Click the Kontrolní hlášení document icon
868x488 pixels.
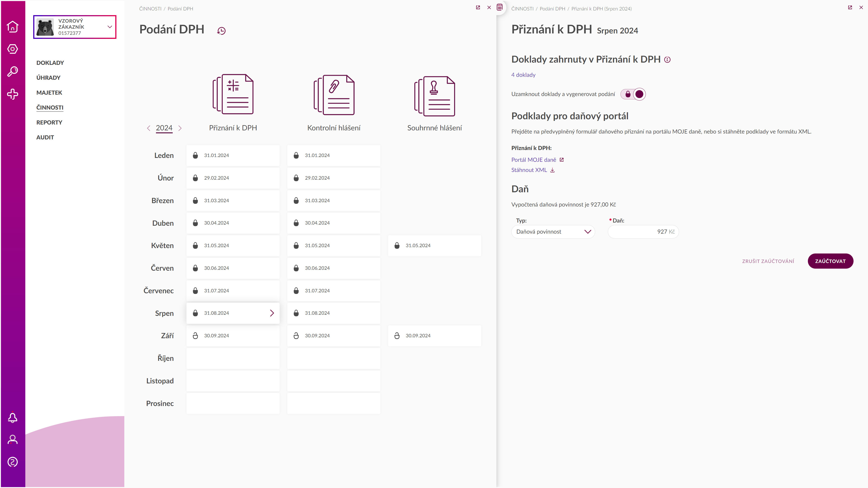(334, 95)
